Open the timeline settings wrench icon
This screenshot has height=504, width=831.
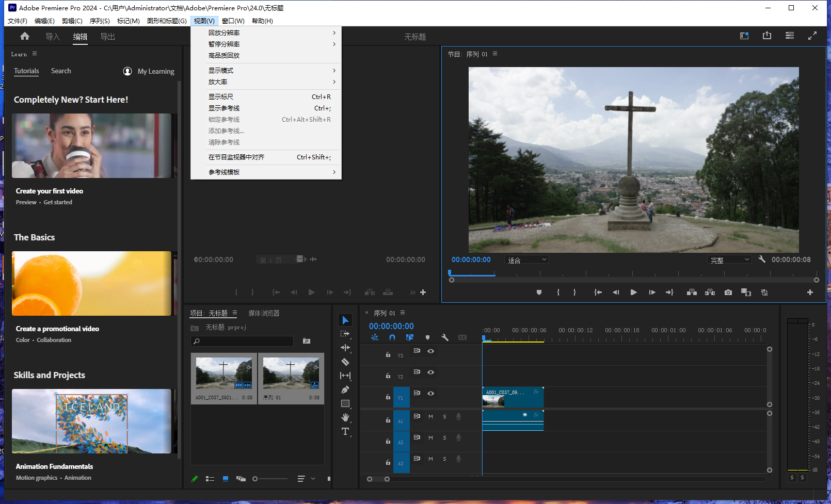click(445, 337)
